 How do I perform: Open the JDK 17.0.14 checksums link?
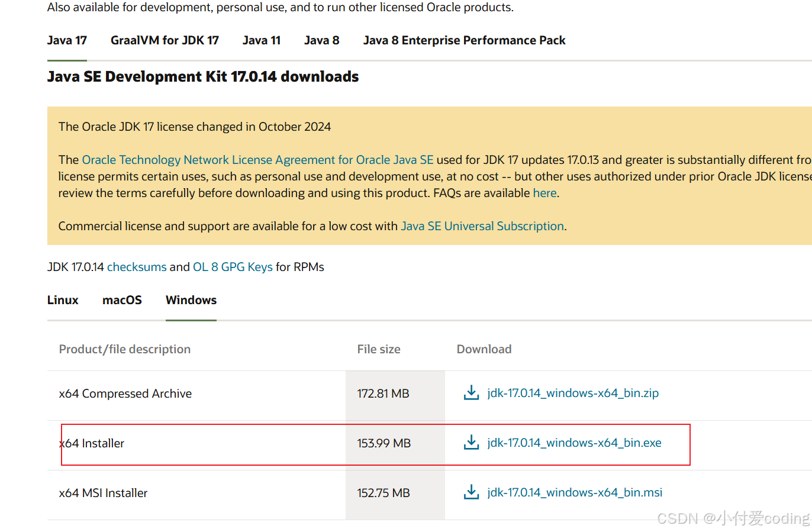pyautogui.click(x=137, y=267)
